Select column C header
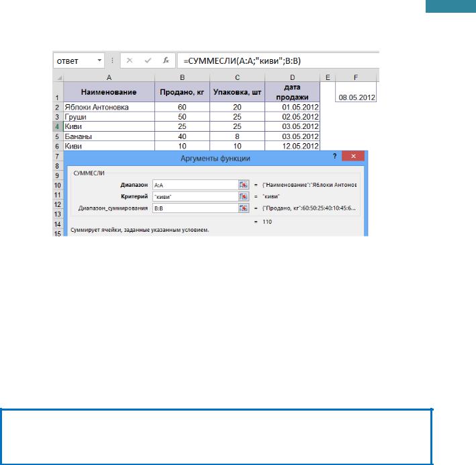Image resolution: width=476 pixels, height=465 pixels. 238,78
